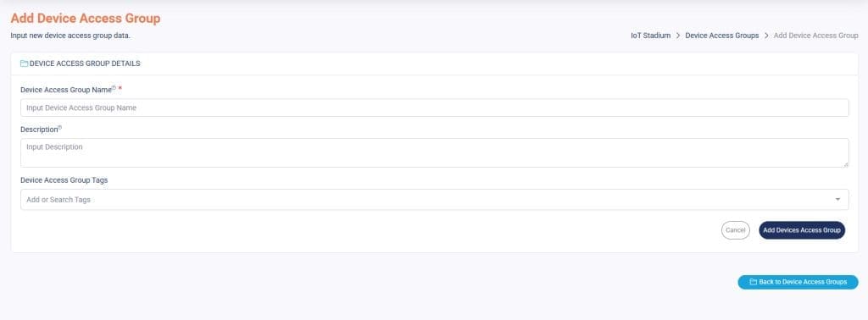Viewport: 868px width, 320px height.
Task: Submit with Add Devices Access Group button
Action: [x=802, y=230]
